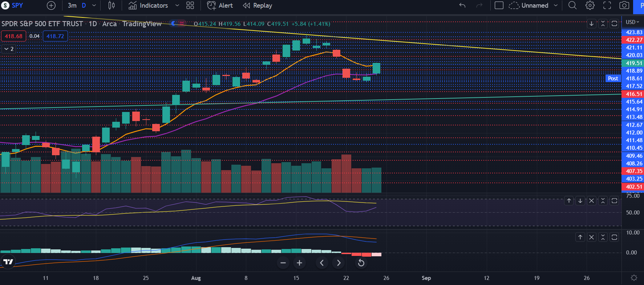Click the red 402.51 price level label
Image resolution: width=644 pixels, height=285 pixels.
click(633, 186)
